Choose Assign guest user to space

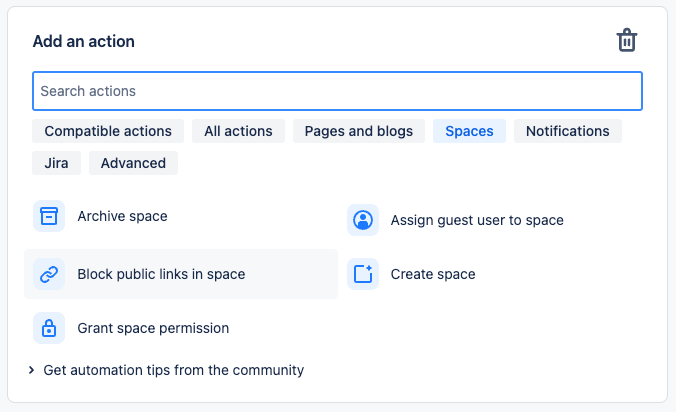(477, 220)
